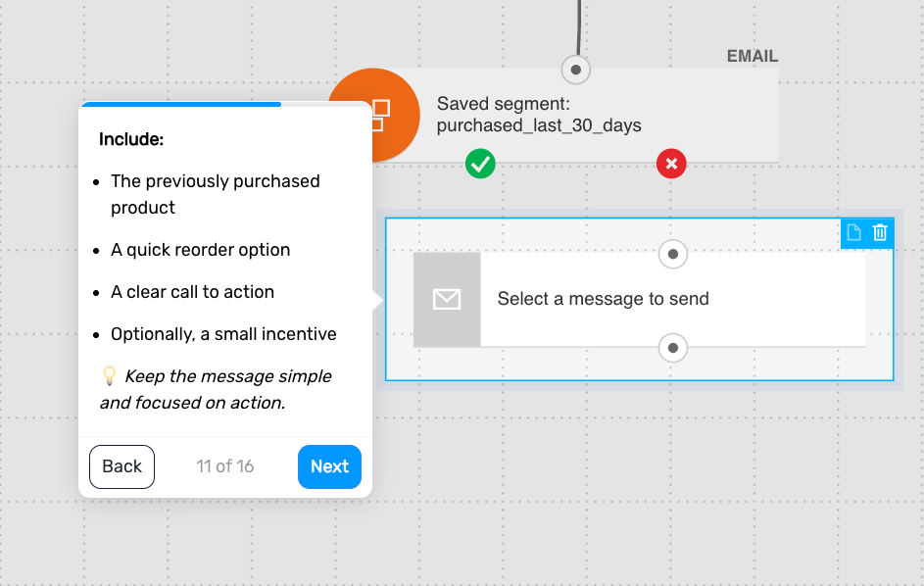Viewport: 924px width, 586px height.
Task: Go back to the previous tutorial step
Action: pyautogui.click(x=122, y=466)
